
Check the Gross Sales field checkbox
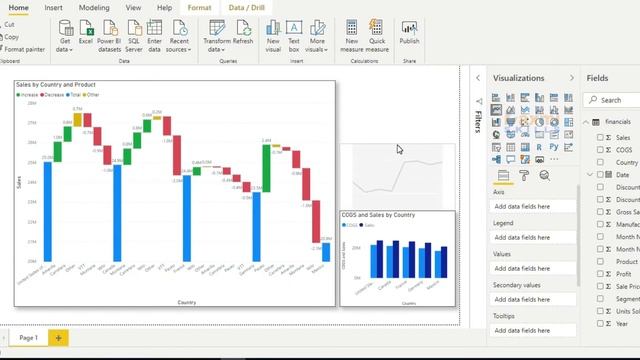tap(600, 212)
